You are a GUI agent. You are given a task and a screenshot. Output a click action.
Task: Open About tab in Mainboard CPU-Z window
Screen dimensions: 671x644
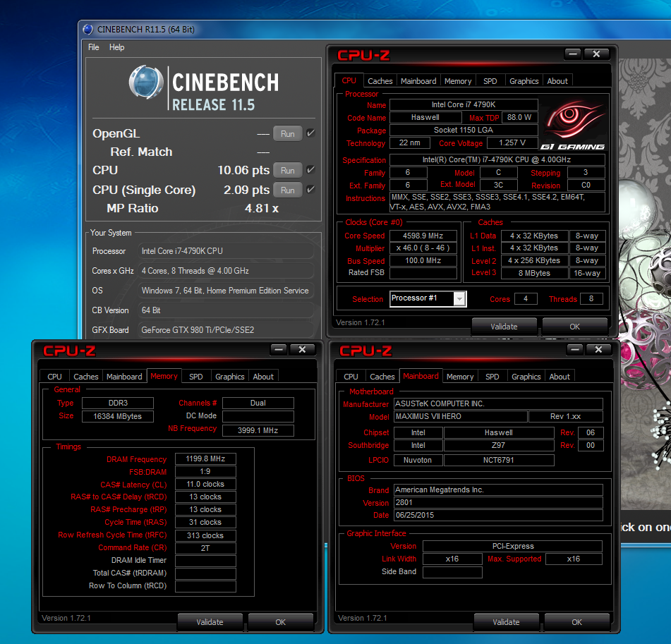(560, 377)
